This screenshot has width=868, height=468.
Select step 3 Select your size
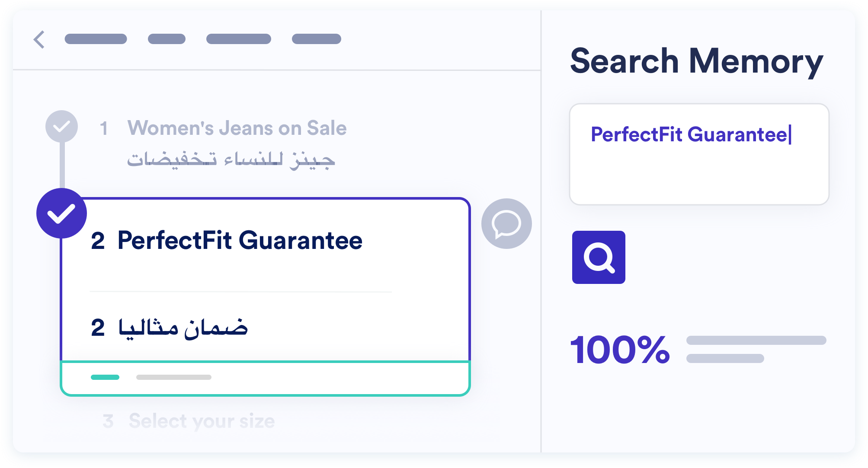[x=189, y=420]
